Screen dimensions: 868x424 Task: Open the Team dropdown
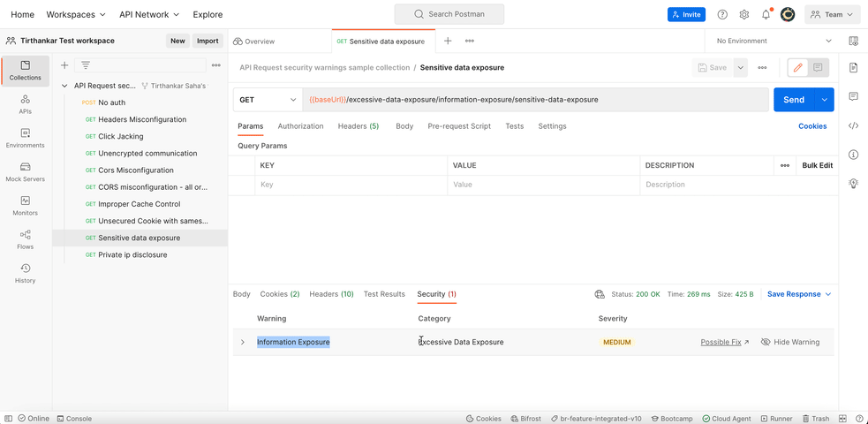click(832, 14)
